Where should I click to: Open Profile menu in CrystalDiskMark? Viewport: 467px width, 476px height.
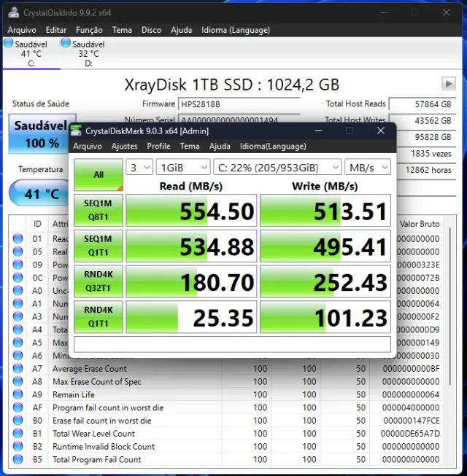(158, 147)
